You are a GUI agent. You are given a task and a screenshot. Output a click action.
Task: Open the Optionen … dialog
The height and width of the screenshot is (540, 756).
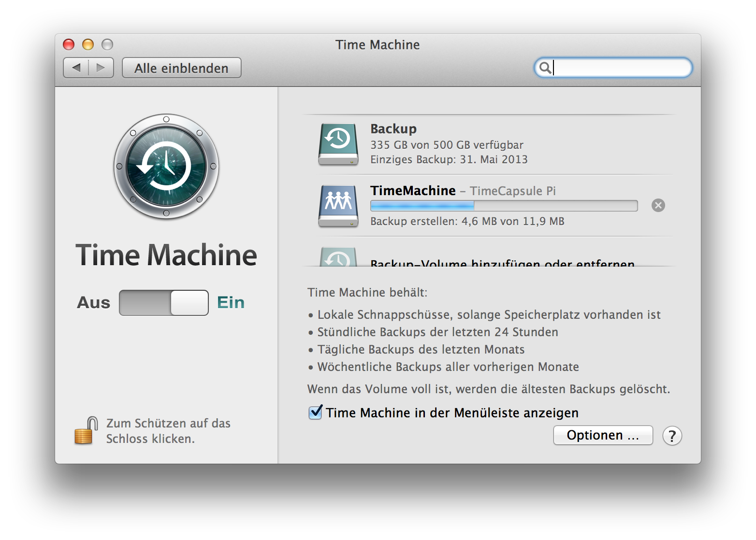[x=603, y=435]
